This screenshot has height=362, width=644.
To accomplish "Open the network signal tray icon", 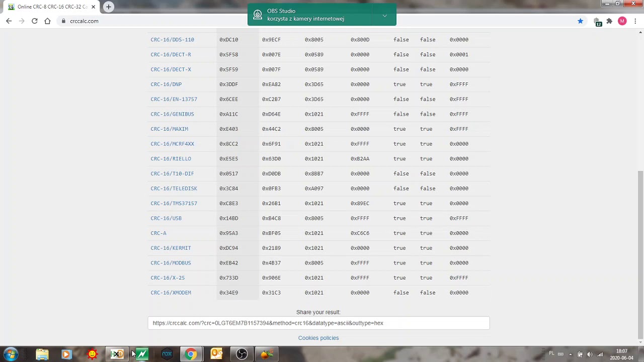I will coord(599,354).
